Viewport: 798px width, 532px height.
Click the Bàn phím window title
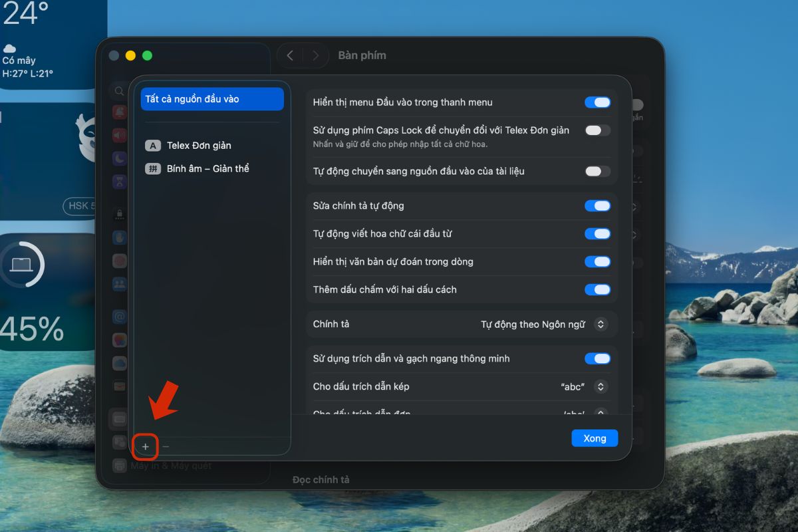[362, 56]
